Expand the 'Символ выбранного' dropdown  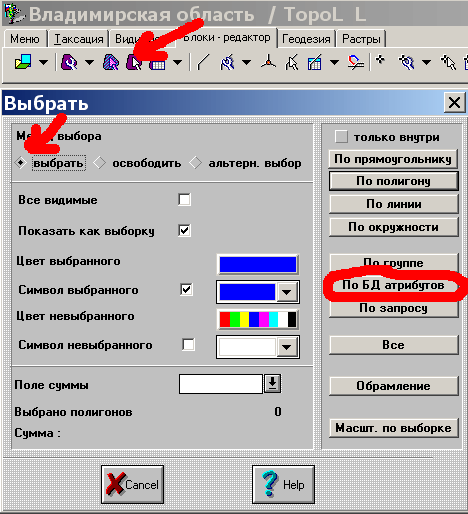tap(287, 292)
